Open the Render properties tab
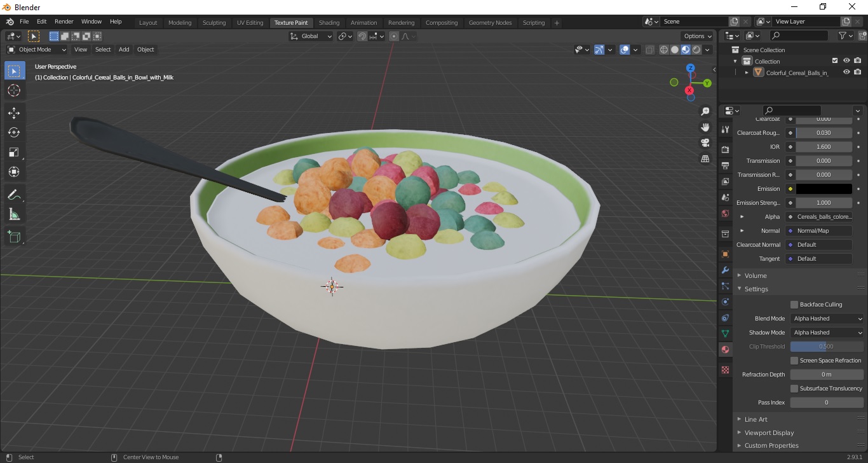This screenshot has height=463, width=868. point(725,149)
